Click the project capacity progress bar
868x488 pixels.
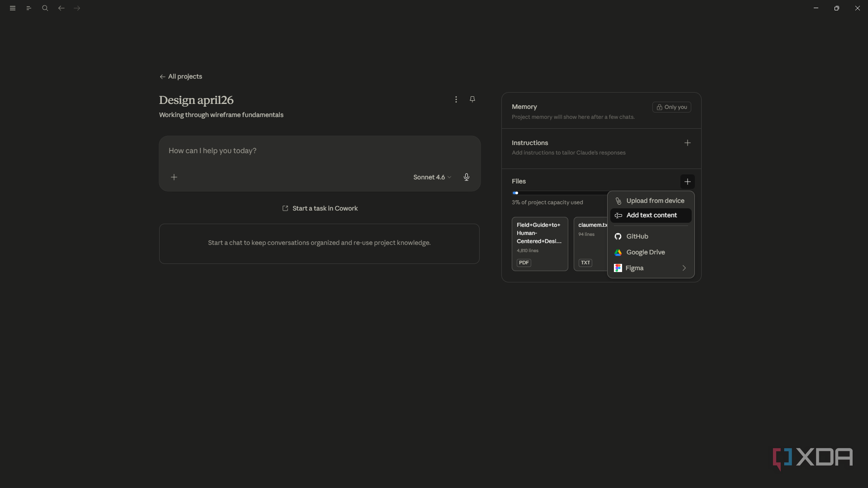click(x=560, y=193)
